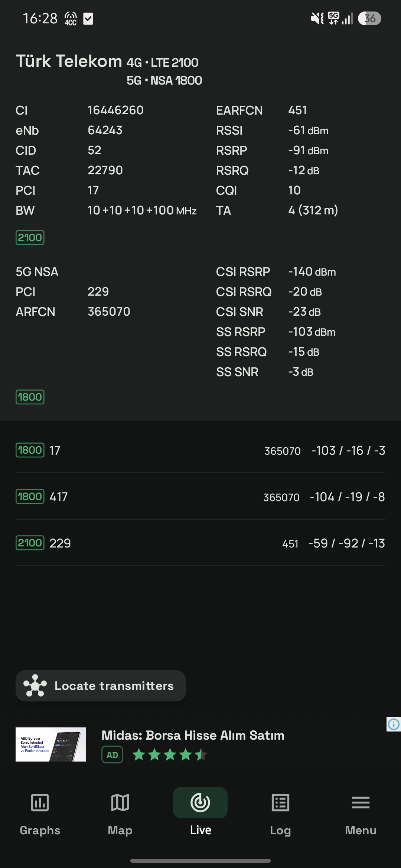Open the Log list icon

pyautogui.click(x=280, y=803)
